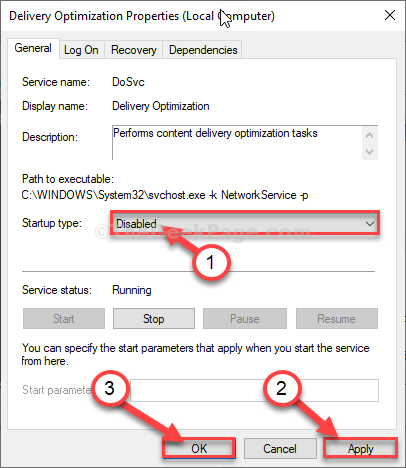Click the DoSvc service name text
This screenshot has height=468, width=406.
pyautogui.click(x=128, y=82)
